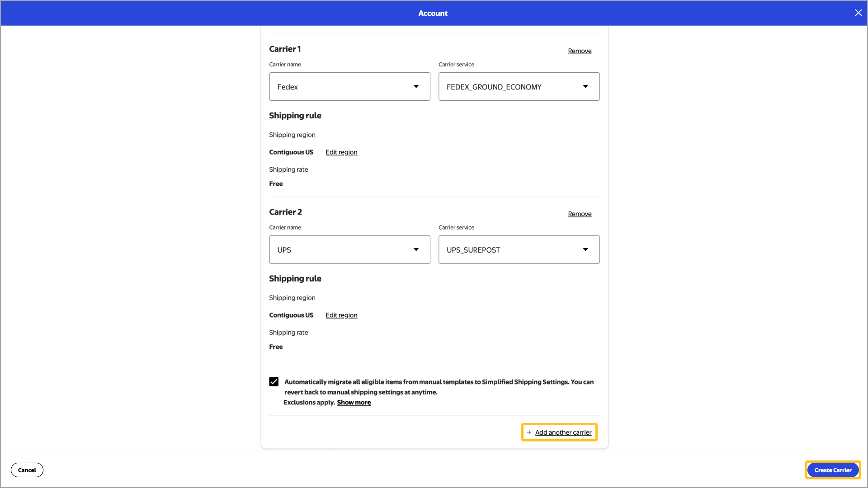Screen dimensions: 868x488
Task: Click the Account title in header
Action: 433,13
